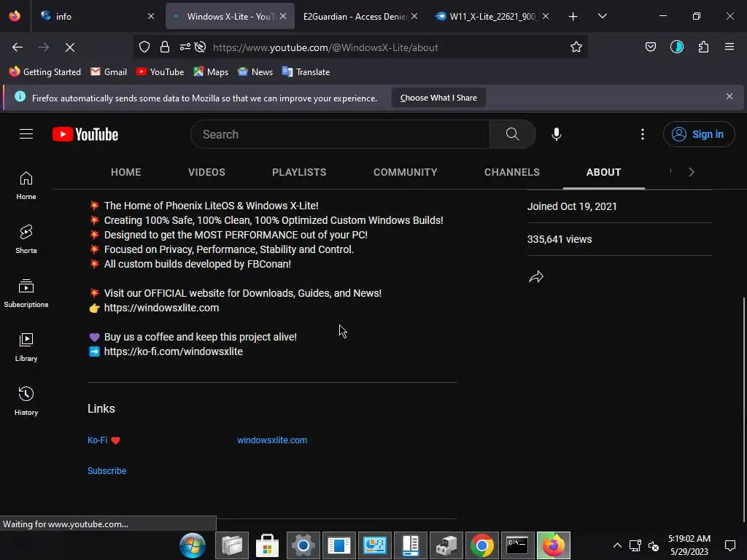Image resolution: width=747 pixels, height=560 pixels.
Task: Click the browser address bar URL
Action: tap(325, 47)
